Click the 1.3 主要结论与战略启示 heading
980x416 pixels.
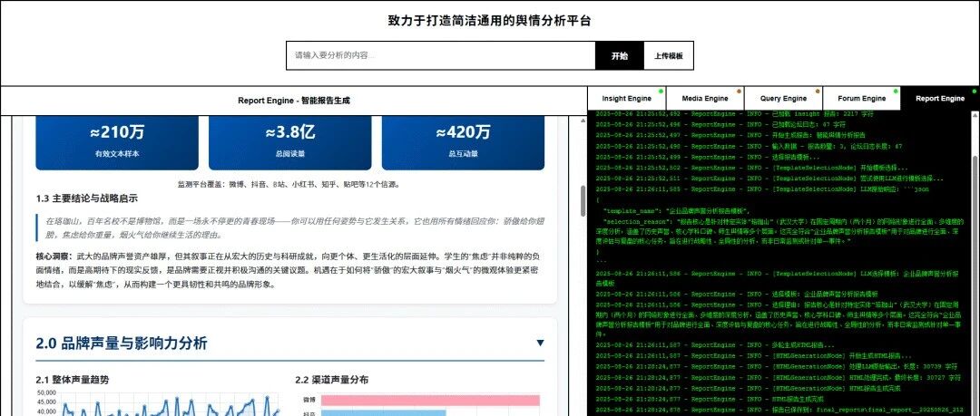tap(87, 198)
